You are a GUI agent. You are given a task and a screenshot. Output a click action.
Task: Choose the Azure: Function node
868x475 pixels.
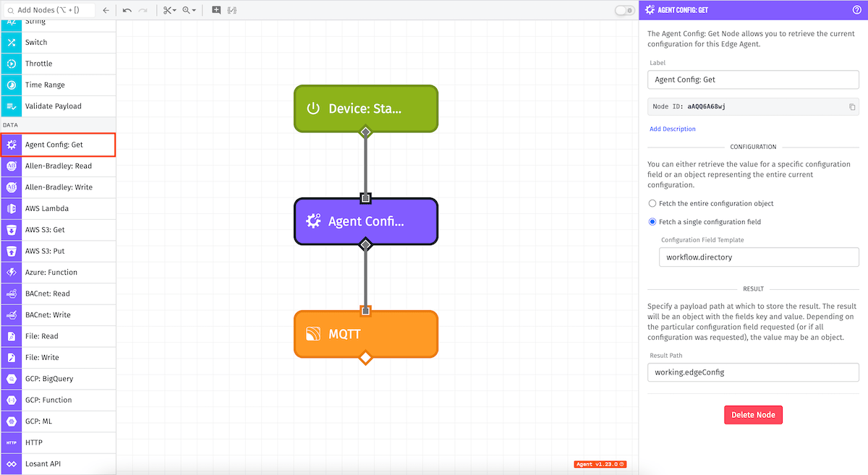(x=58, y=273)
